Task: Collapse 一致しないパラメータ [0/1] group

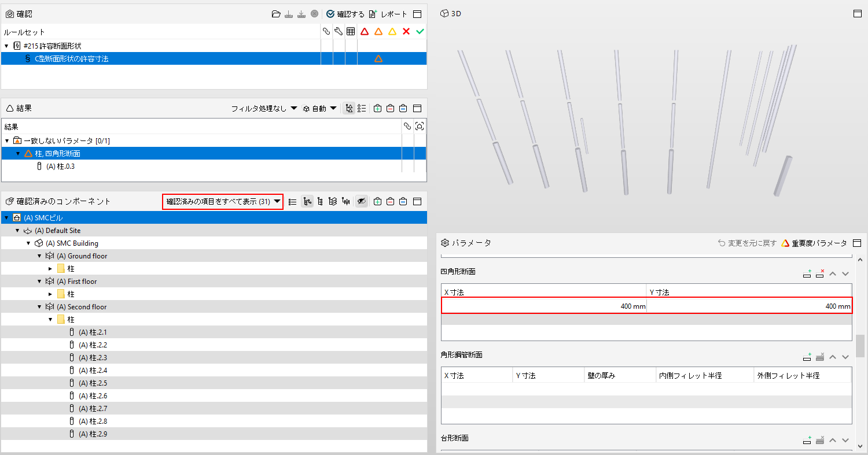Action: [x=7, y=141]
